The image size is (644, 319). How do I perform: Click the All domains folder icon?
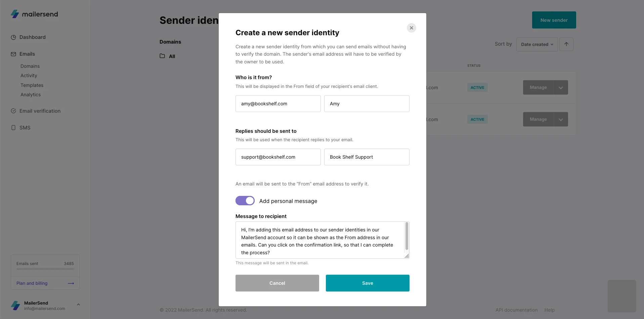coord(162,56)
